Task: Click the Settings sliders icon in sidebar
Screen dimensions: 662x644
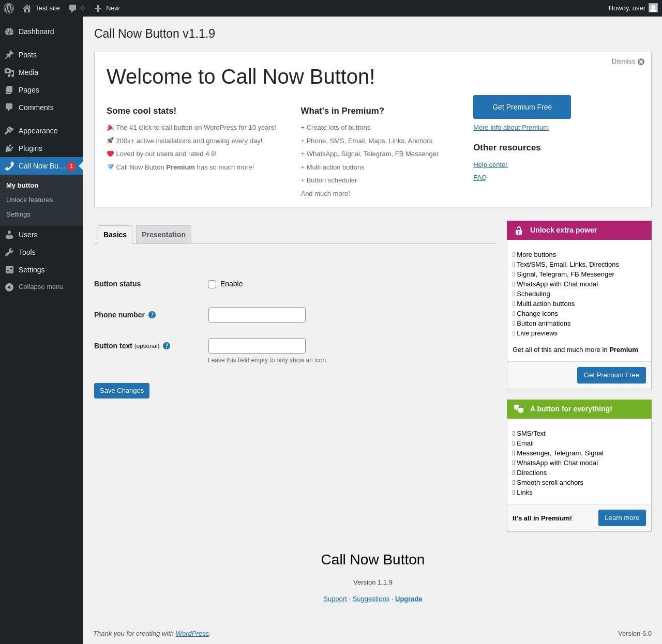Action: click(9, 270)
